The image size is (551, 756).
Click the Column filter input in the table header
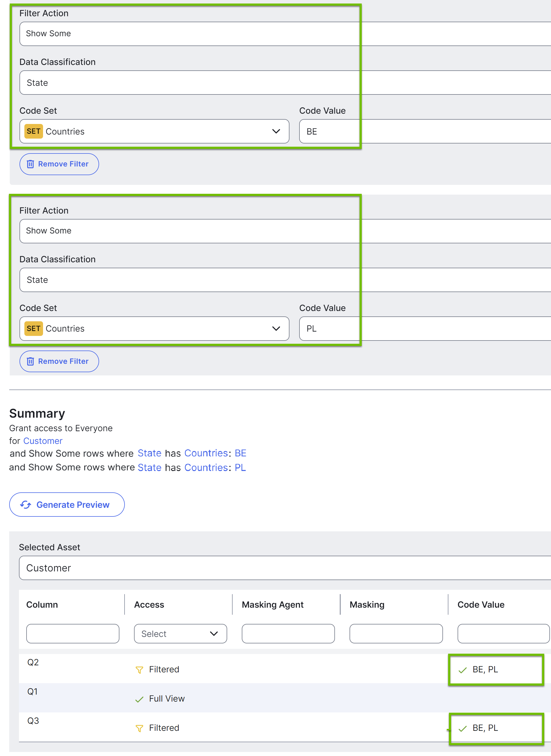pos(72,634)
